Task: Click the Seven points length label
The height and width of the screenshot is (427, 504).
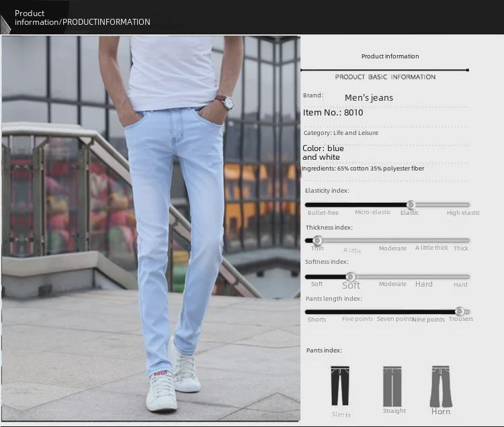Action: (394, 319)
